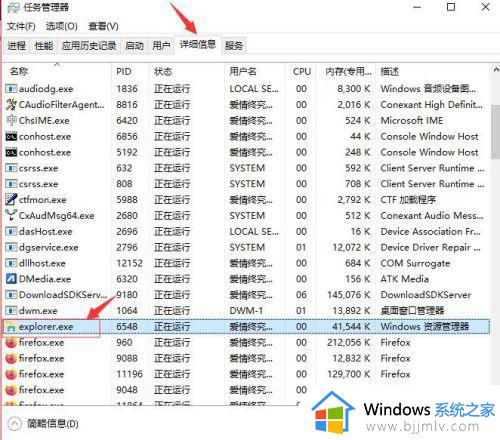Screen dimensions: 500x440
Task: Click the explorer.exe folder icon
Action: [x=11, y=327]
